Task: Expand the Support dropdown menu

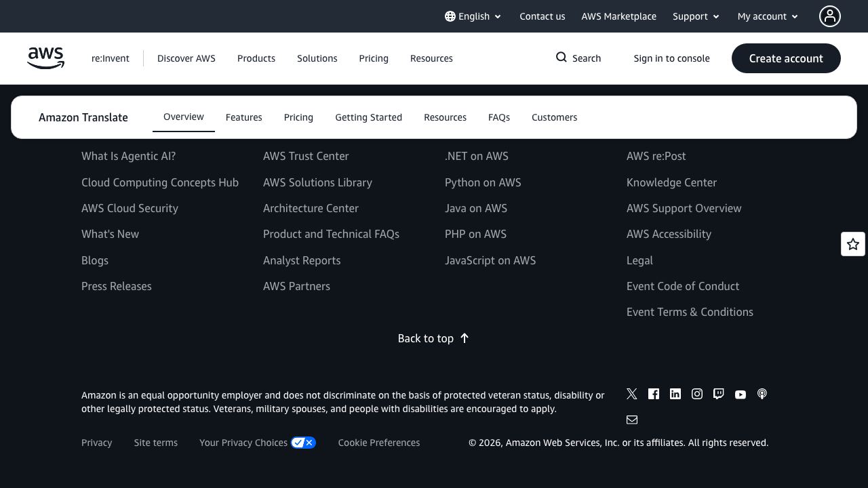Action: click(x=696, y=16)
